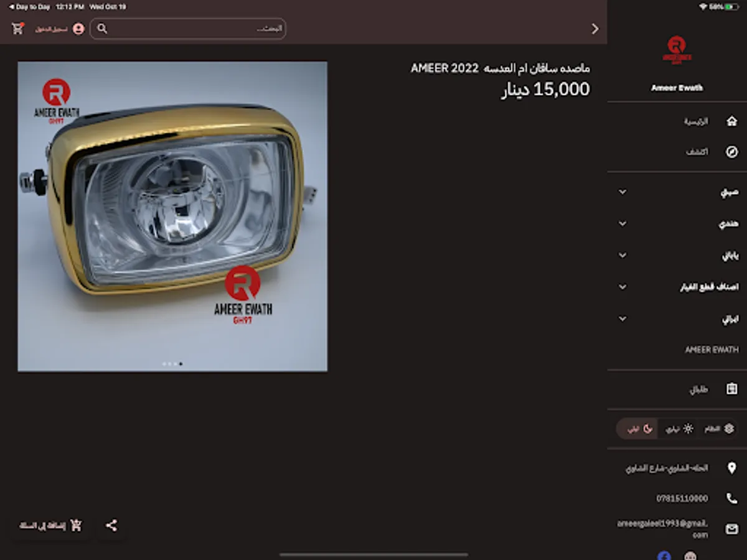Click the headlight product image
This screenshot has width=747, height=560.
click(172, 216)
